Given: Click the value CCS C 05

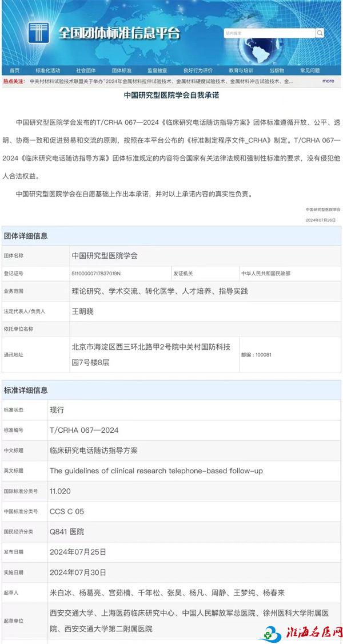Looking at the screenshot, I should (x=67, y=511).
